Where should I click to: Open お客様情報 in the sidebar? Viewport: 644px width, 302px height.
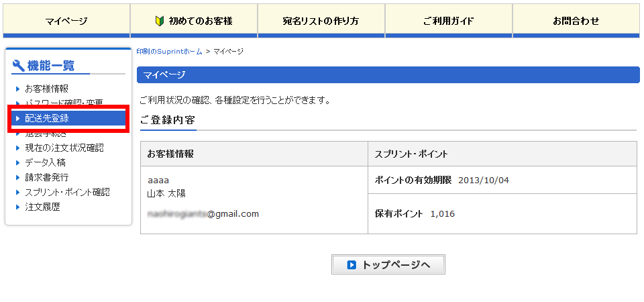click(46, 89)
